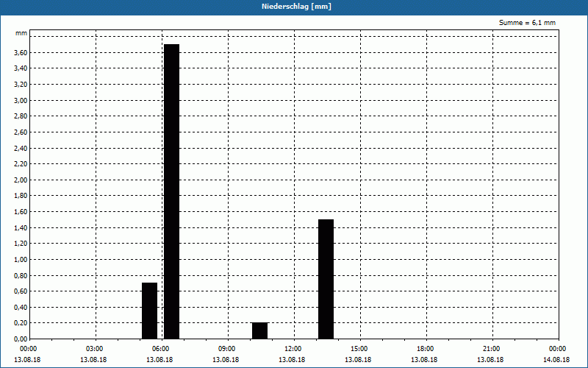Click the 09:00 time axis label
Viewport: 588px width, 368px height.
tap(228, 349)
